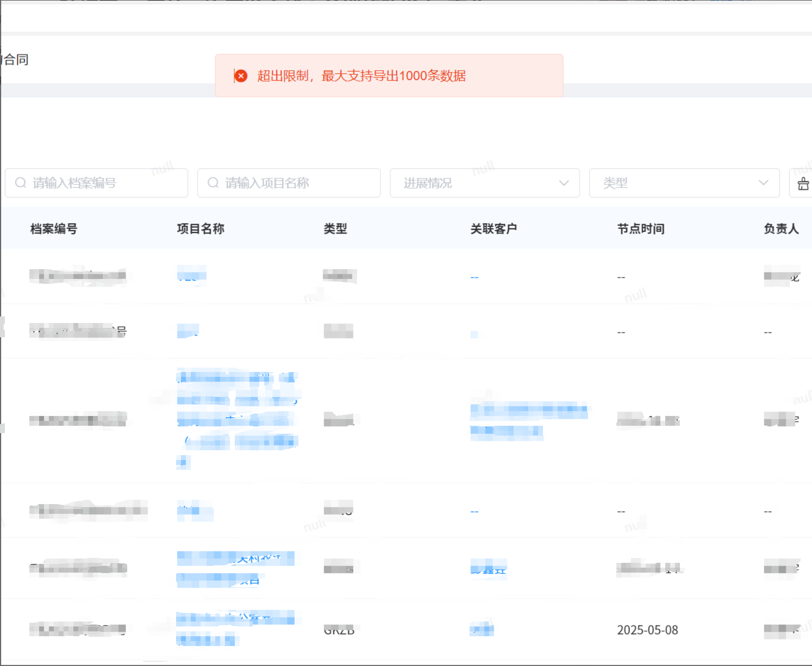Click the 关联客户 column header
Image resolution: width=812 pixels, height=666 pixels.
point(494,229)
